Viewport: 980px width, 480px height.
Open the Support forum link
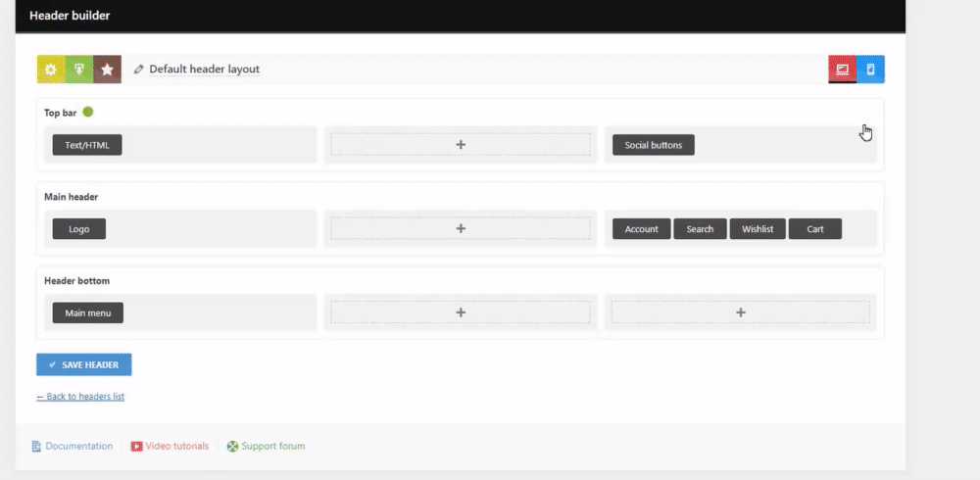tap(267, 447)
